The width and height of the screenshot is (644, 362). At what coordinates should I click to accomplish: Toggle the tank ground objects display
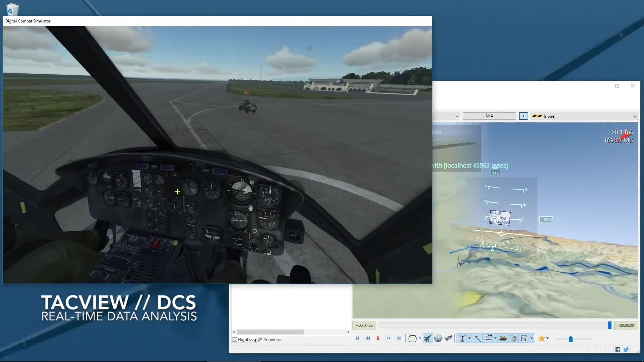[x=503, y=339]
